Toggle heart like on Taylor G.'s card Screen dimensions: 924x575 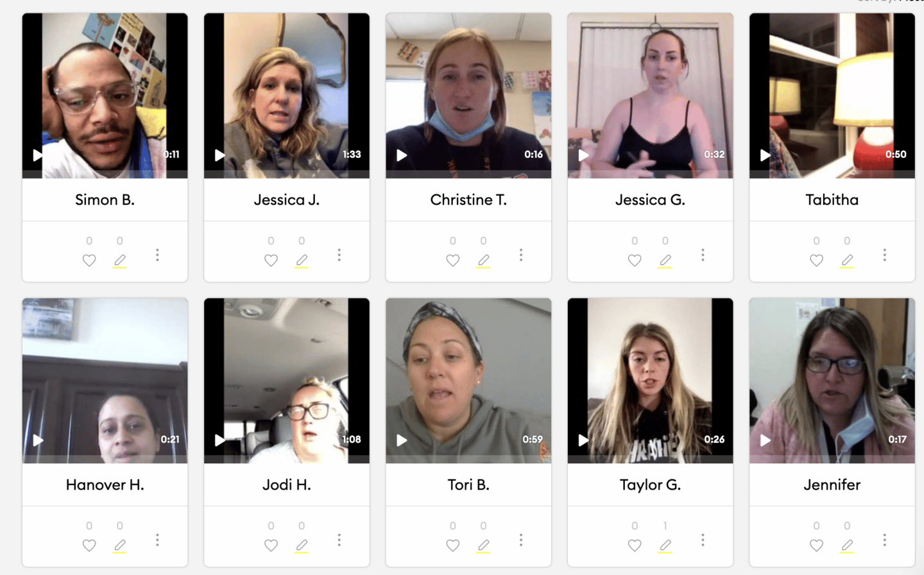pos(635,545)
